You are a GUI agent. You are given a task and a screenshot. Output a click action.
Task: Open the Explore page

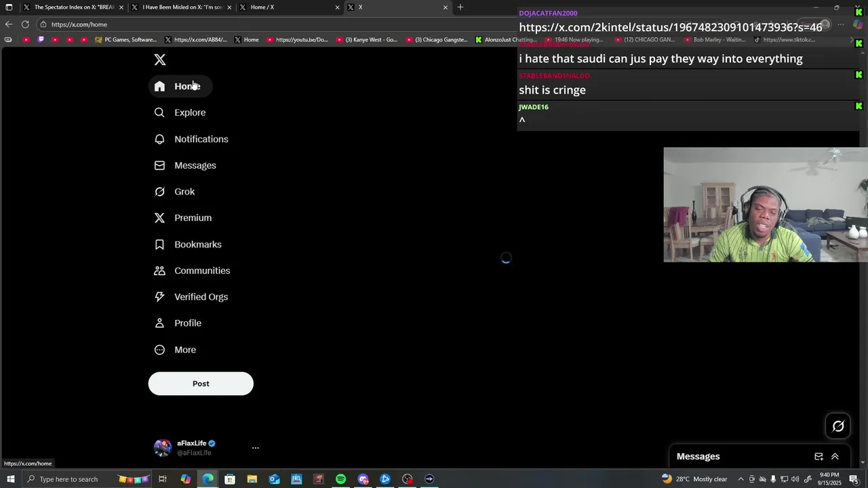[180, 113]
